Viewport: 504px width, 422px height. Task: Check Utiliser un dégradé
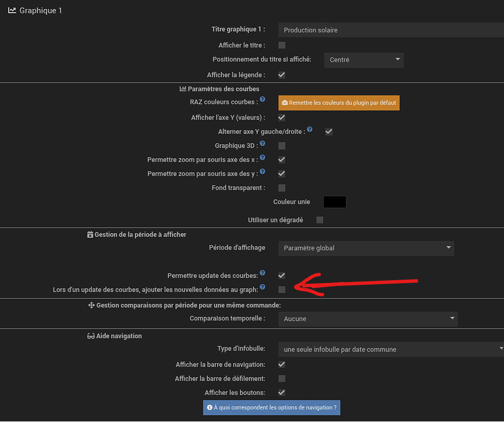coord(320,220)
